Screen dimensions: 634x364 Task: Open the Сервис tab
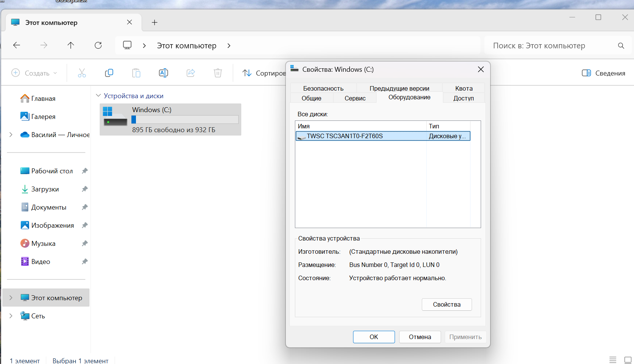355,98
